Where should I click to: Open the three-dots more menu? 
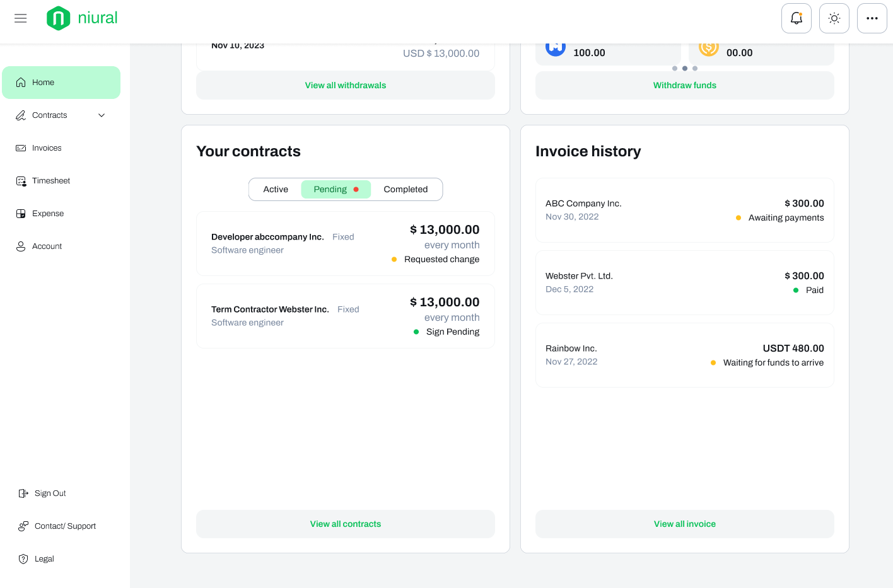point(872,18)
